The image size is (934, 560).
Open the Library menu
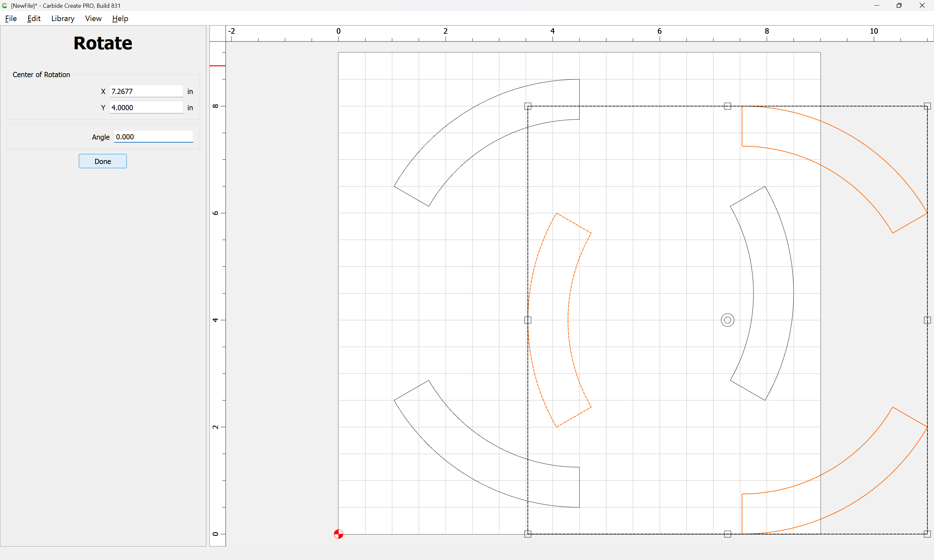(63, 18)
